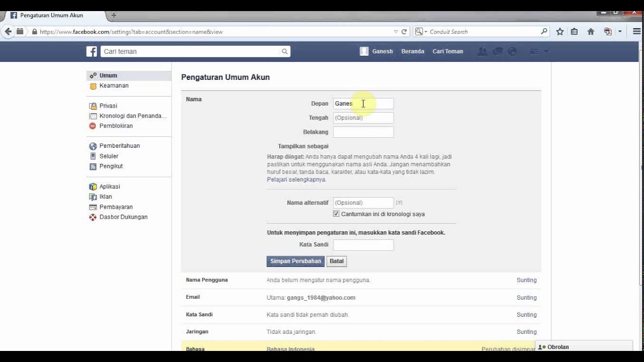
Task: Click the magnifier in Cari teman search
Action: [285, 51]
